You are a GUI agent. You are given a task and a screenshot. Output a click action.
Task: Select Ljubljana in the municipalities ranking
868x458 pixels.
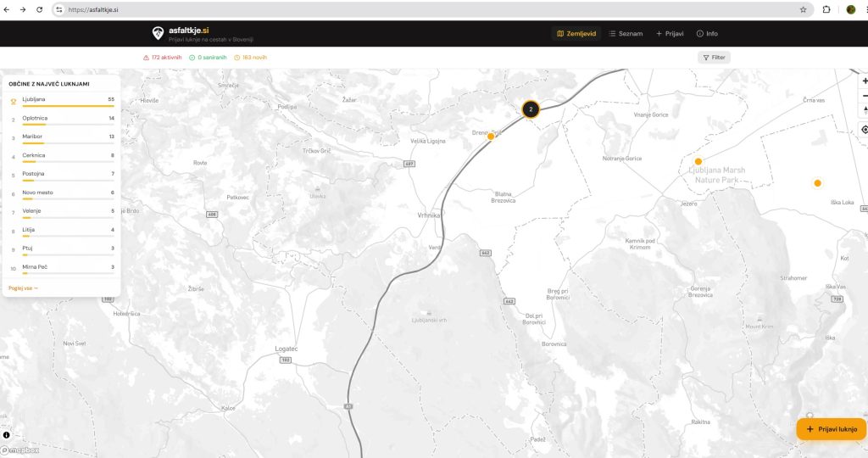(x=61, y=100)
